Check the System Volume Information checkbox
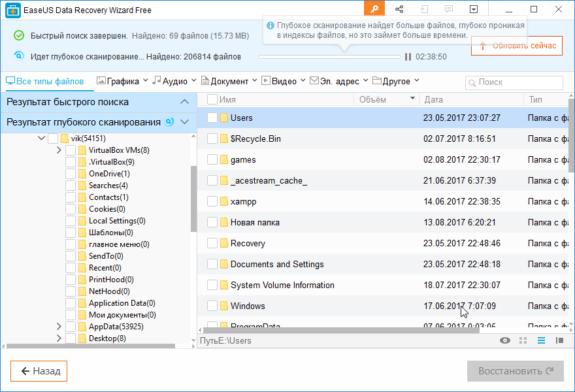Image resolution: width=575 pixels, height=392 pixels. pyautogui.click(x=212, y=285)
